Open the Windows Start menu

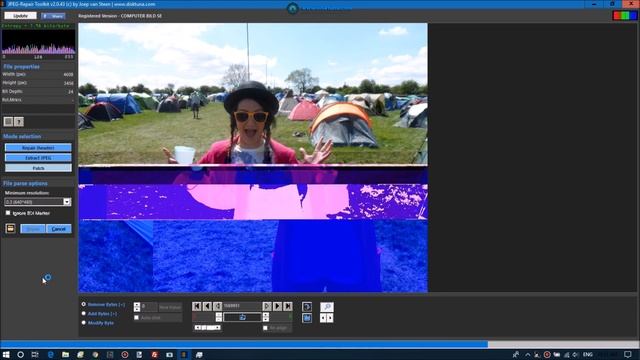pyautogui.click(x=6, y=354)
